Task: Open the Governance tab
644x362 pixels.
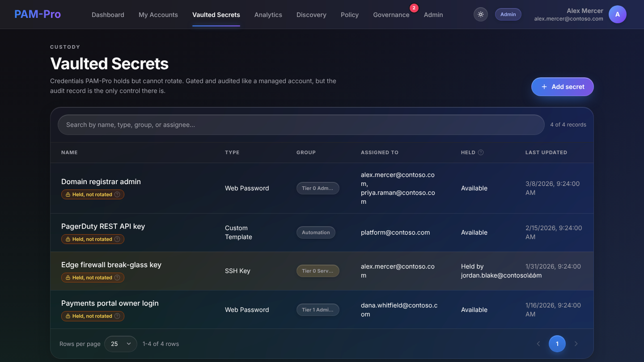Action: coord(391,15)
